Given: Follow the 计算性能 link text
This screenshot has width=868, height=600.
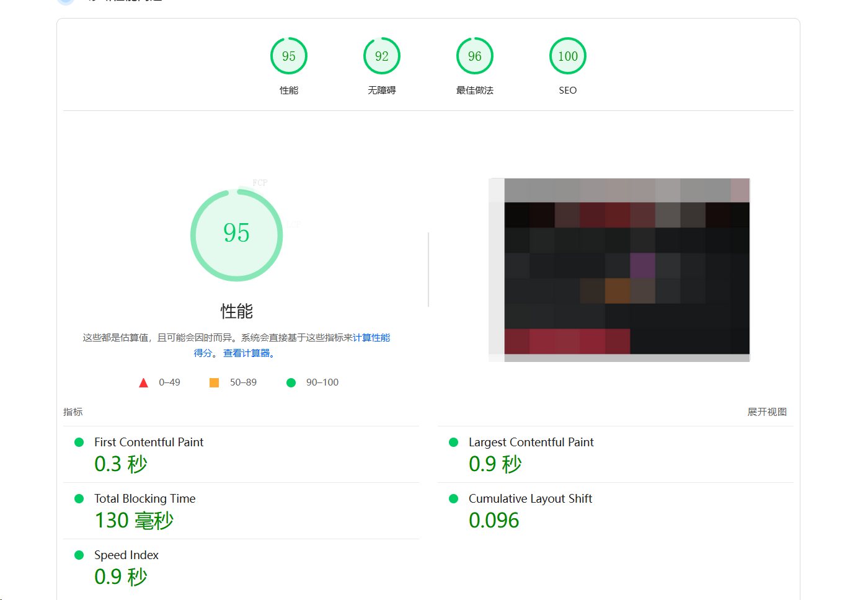Looking at the screenshot, I should click(371, 338).
